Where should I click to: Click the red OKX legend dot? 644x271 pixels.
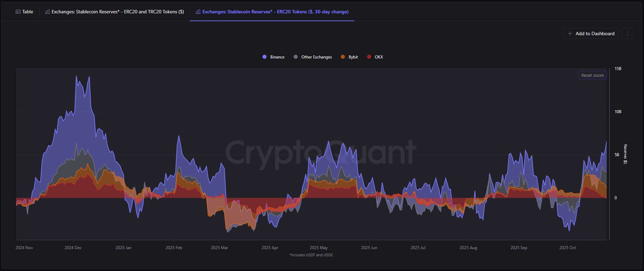point(369,57)
